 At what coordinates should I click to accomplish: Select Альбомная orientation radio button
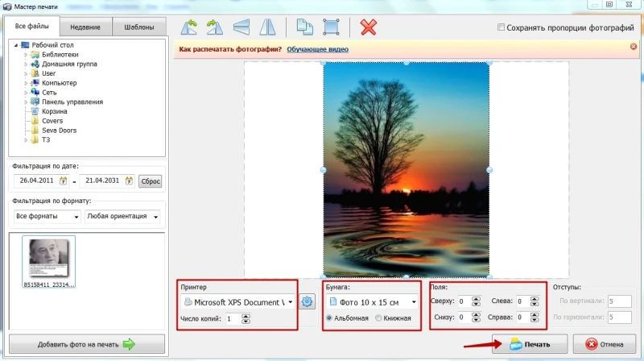pyautogui.click(x=329, y=317)
